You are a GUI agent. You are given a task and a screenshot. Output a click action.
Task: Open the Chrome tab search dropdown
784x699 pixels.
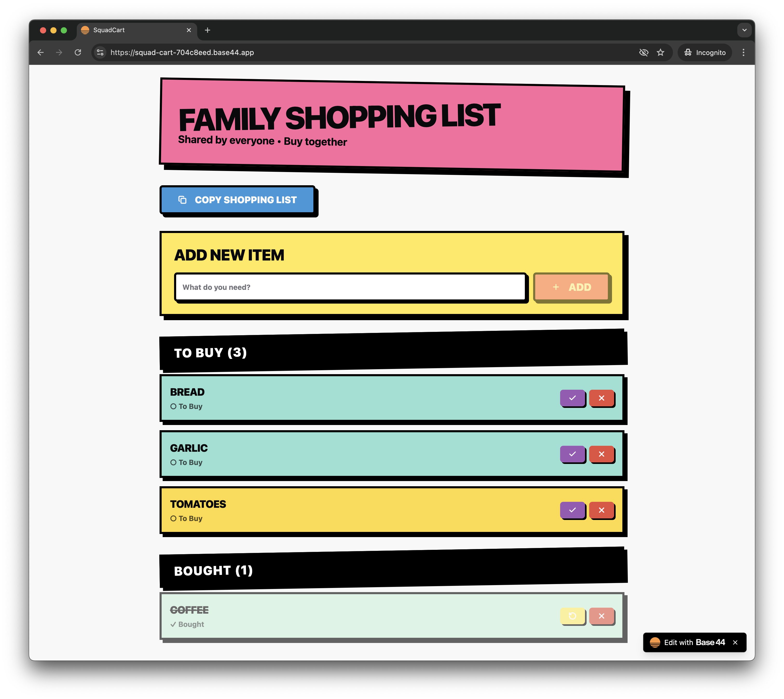coord(744,30)
